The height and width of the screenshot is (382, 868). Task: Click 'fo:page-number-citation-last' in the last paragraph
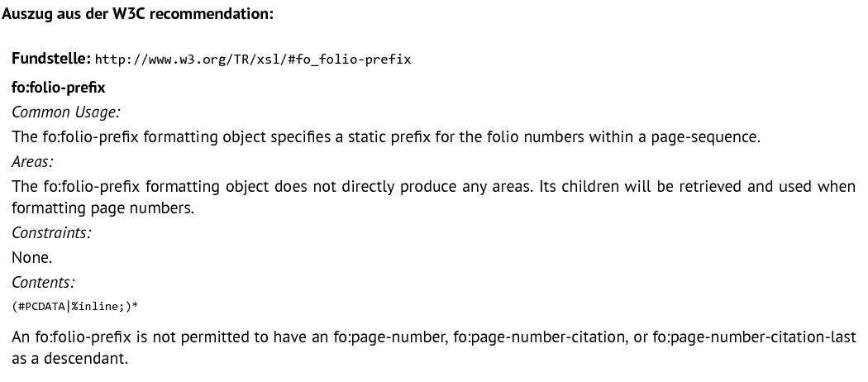(x=755, y=337)
